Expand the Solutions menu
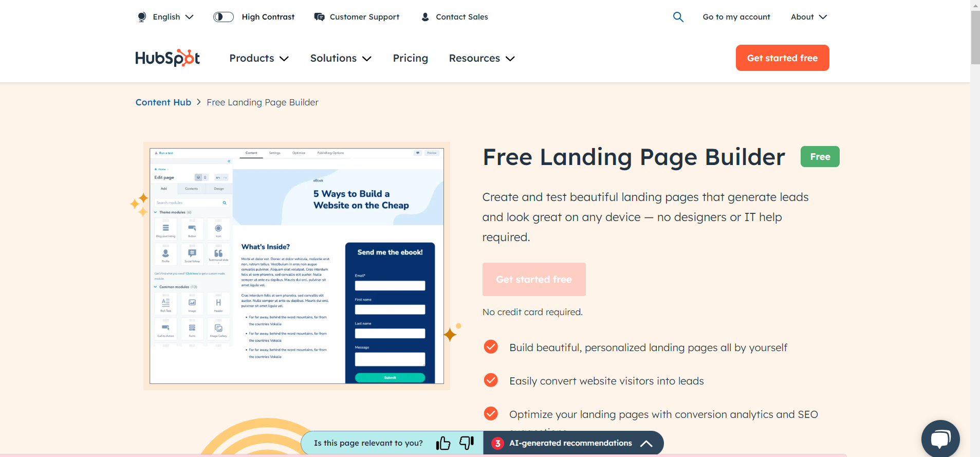The height and width of the screenshot is (457, 980). (x=341, y=58)
